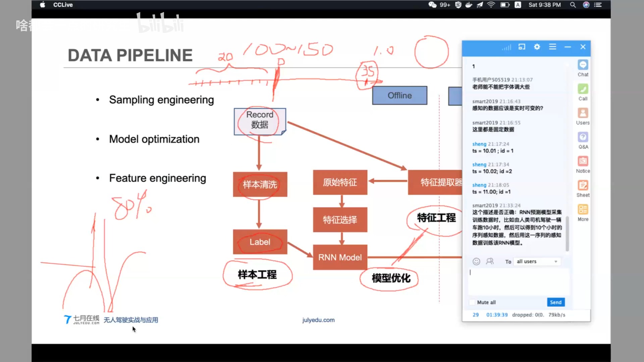
Task: Open the 'all users' recipient dropdown
Action: tap(537, 261)
